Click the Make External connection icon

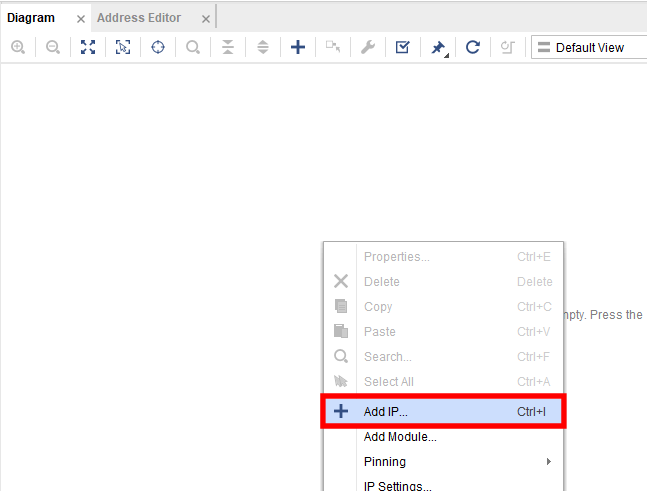pyautogui.click(x=333, y=47)
